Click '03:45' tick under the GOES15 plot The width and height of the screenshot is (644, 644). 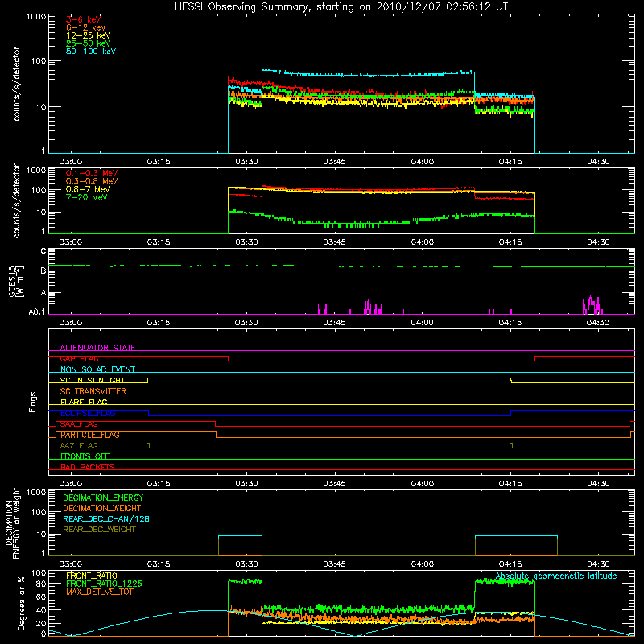(x=334, y=323)
